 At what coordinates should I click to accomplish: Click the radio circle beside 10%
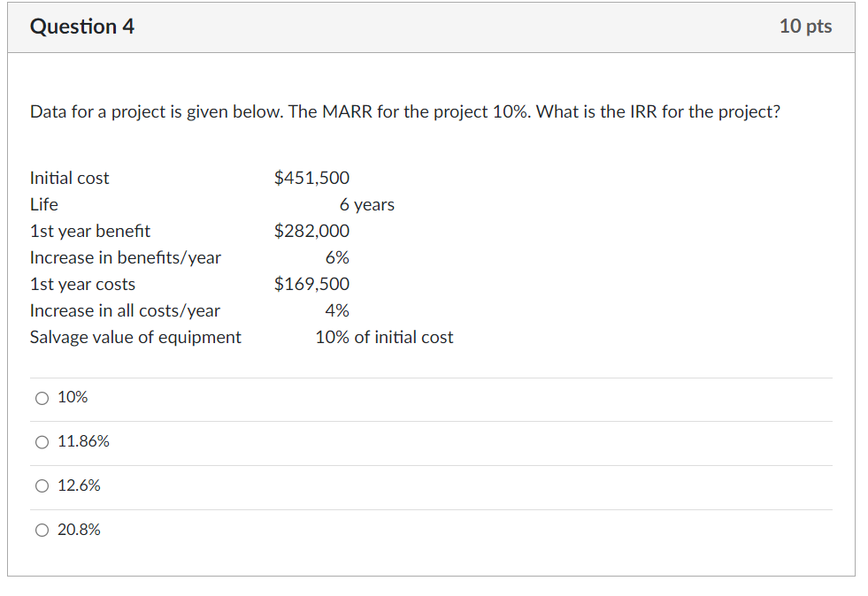point(42,398)
